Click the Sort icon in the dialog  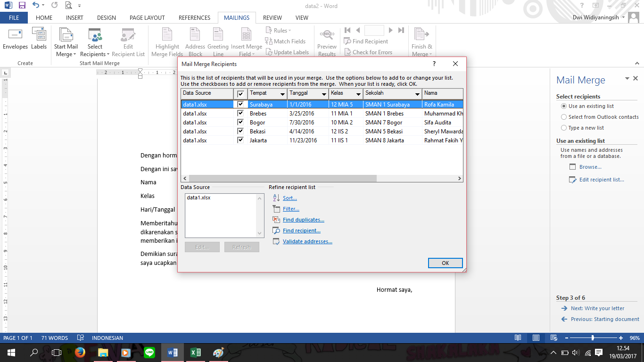[277, 198]
